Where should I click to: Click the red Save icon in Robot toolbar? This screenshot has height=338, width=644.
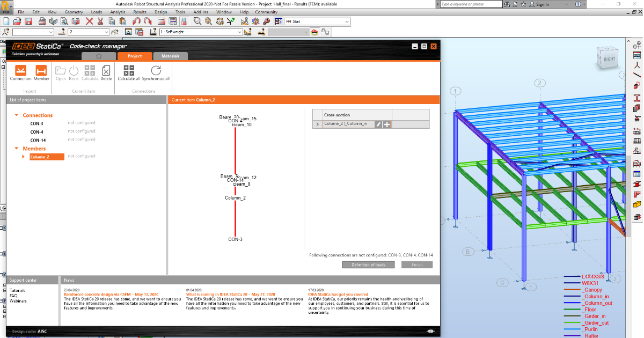28,21
